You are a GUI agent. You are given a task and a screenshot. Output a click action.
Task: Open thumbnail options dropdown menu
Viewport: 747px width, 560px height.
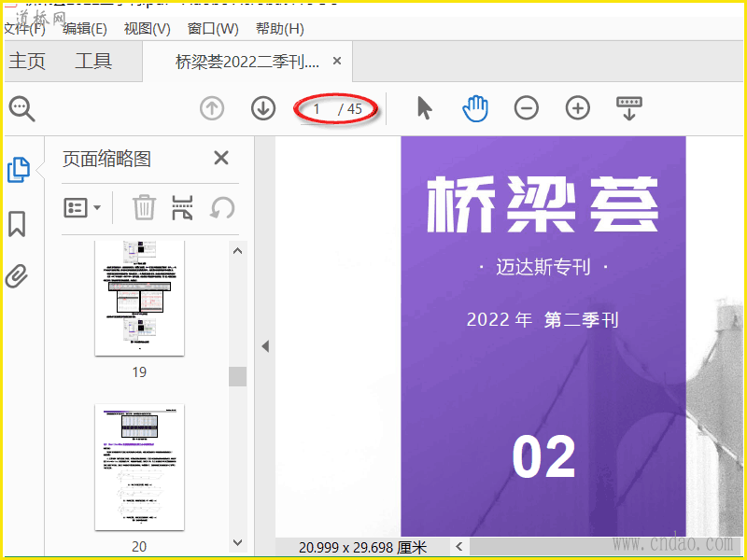[x=82, y=207]
